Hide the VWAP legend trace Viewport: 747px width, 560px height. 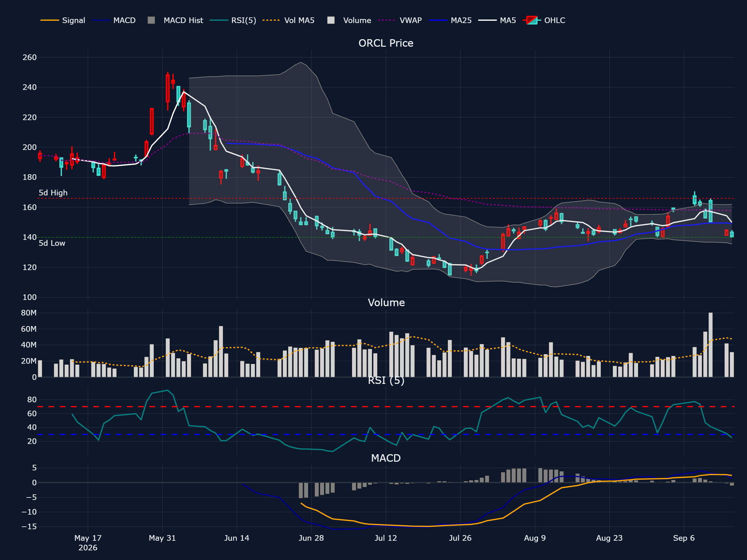pyautogui.click(x=400, y=20)
